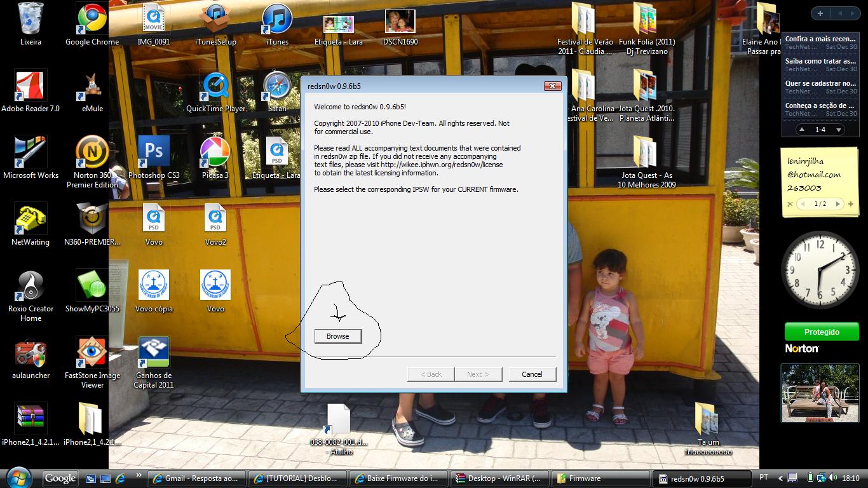Click the slideshow gadget photo
868x488 pixels.
[820, 393]
